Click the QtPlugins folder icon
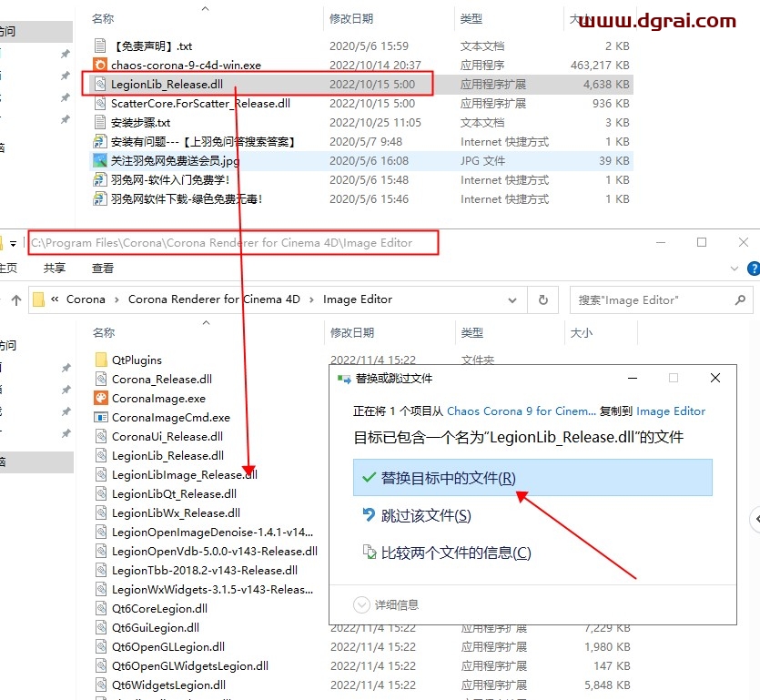 tap(101, 360)
